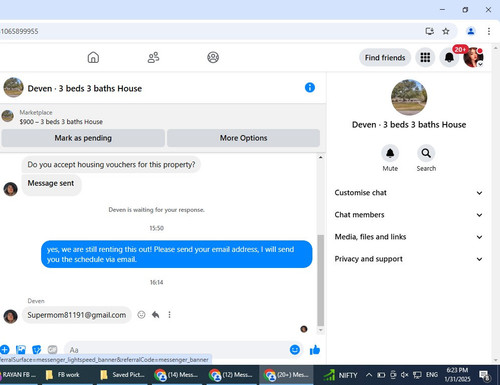Click the Aa message input field

point(177,350)
